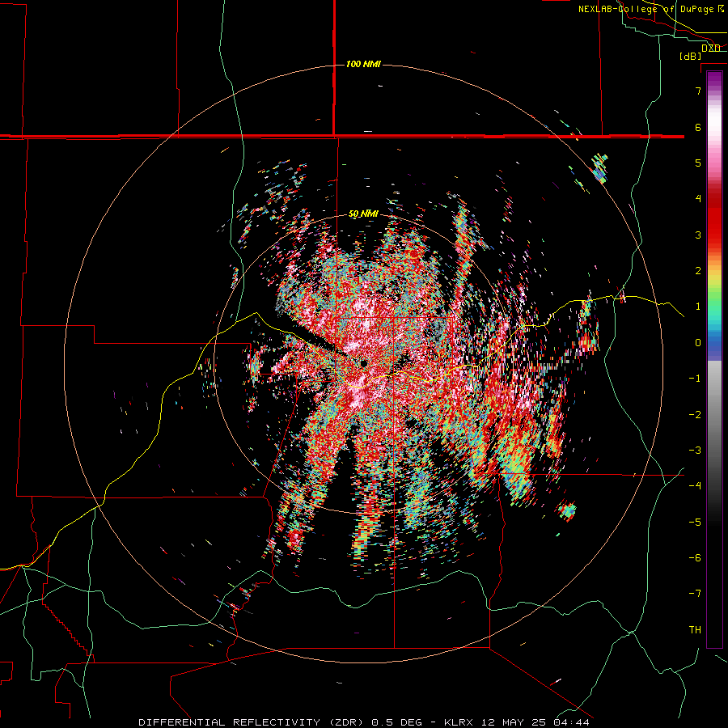The image size is (728, 728).
Task: Click the '2' value on the dB scale
Action: (698, 271)
